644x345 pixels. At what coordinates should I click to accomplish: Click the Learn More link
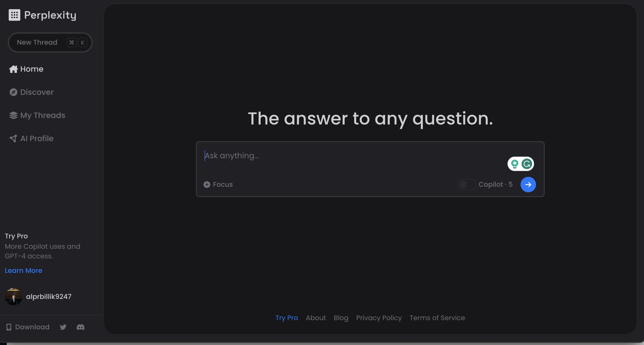[23, 271]
